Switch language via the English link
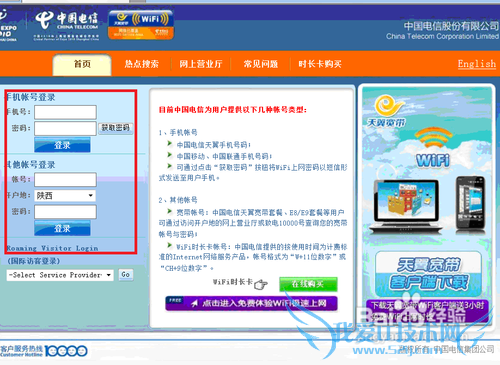 (477, 64)
